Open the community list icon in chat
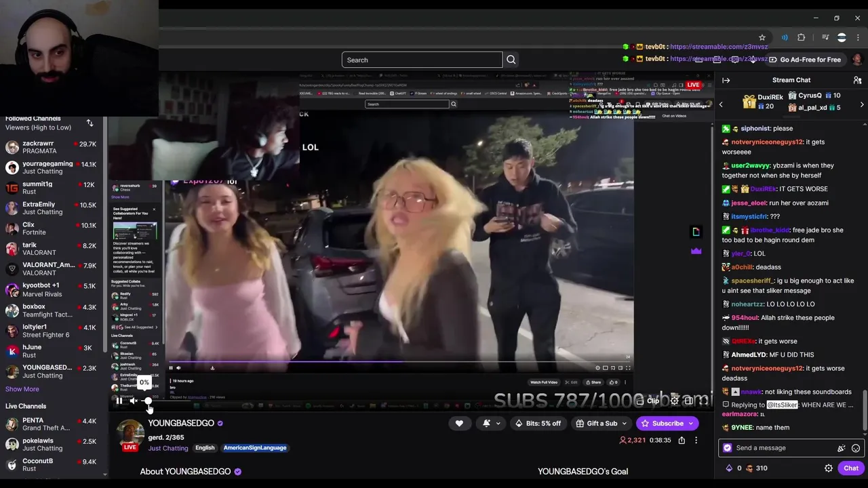Viewport: 868px width, 488px height. (857, 80)
